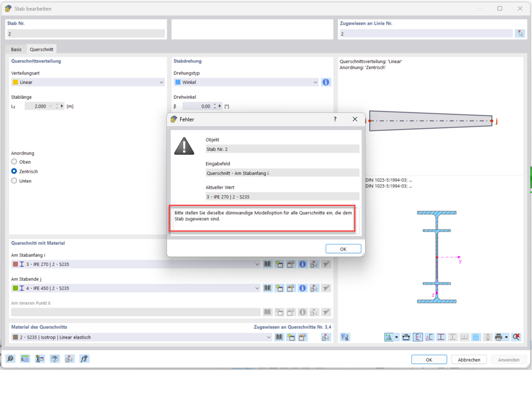Click the monitor view icon in bottom toolbar
The height and width of the screenshot is (399, 532).
[54, 359]
